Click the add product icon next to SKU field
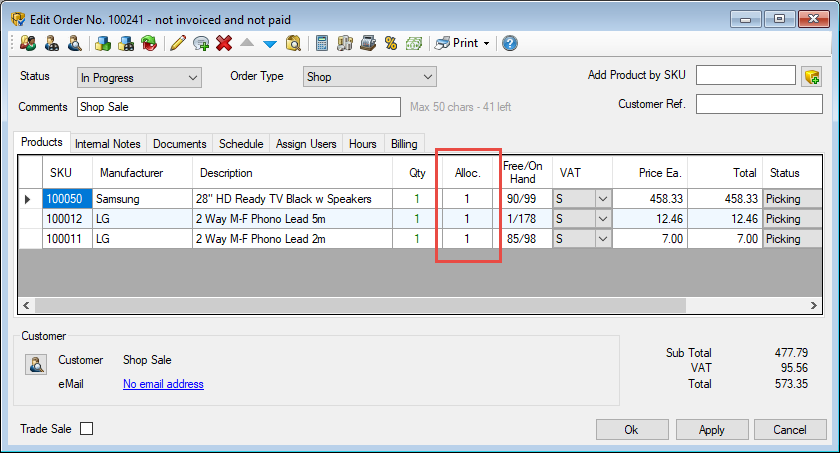The width and height of the screenshot is (840, 453). (x=811, y=77)
